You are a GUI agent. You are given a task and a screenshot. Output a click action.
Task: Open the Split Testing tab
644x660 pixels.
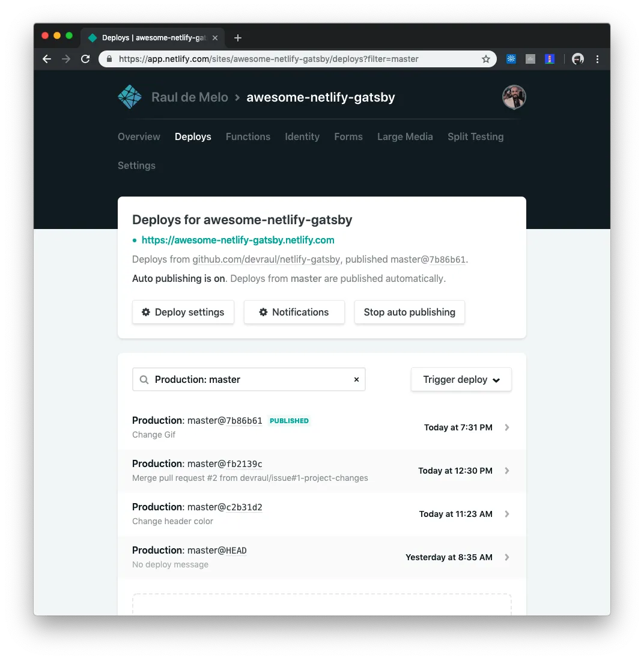click(x=475, y=137)
